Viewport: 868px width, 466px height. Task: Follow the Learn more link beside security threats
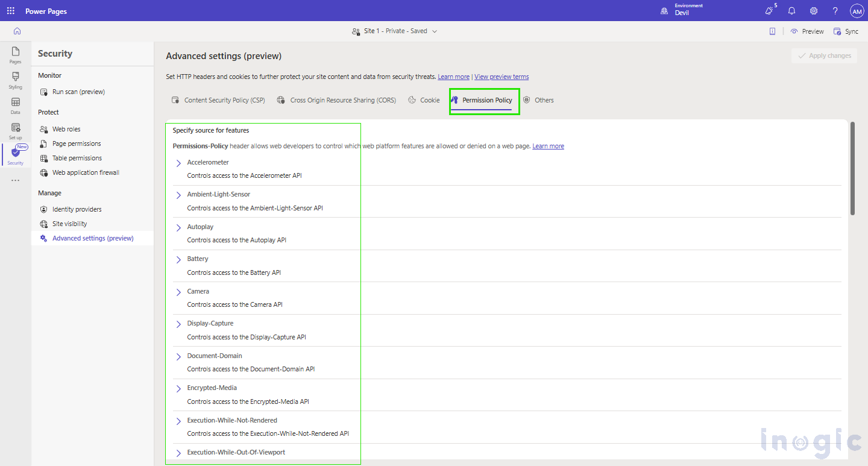(x=453, y=77)
